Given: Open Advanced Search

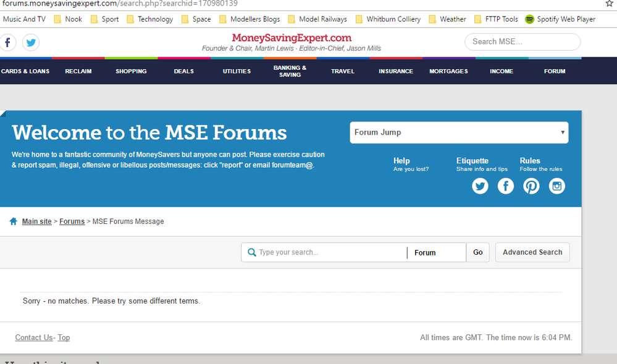Looking at the screenshot, I should tap(532, 252).
